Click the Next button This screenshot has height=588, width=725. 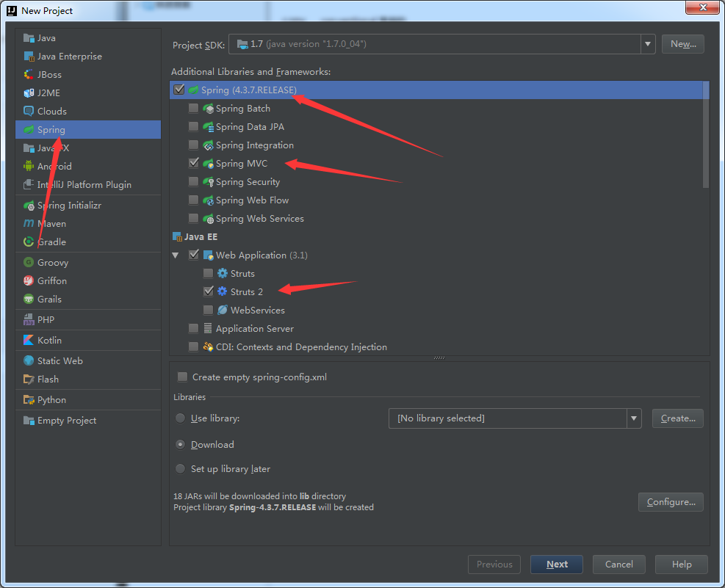click(557, 564)
